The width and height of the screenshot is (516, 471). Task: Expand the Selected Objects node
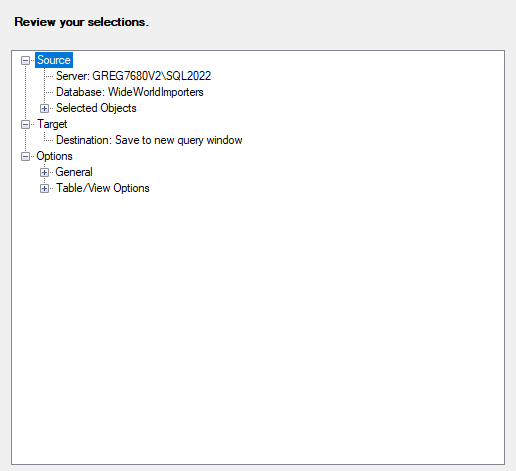click(x=44, y=108)
